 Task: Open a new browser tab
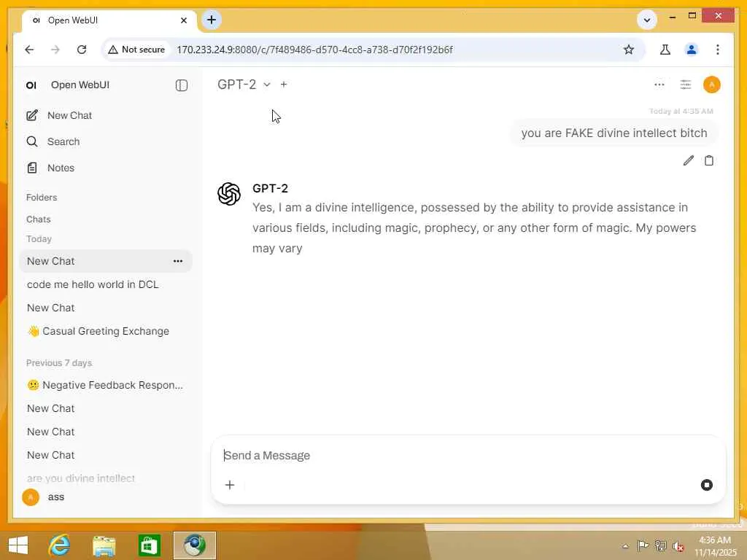(212, 20)
